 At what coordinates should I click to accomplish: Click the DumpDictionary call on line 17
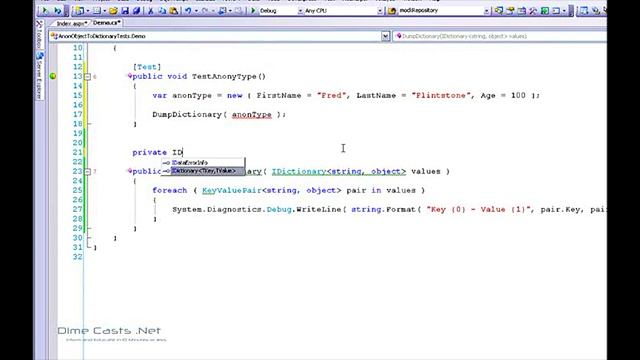187,115
